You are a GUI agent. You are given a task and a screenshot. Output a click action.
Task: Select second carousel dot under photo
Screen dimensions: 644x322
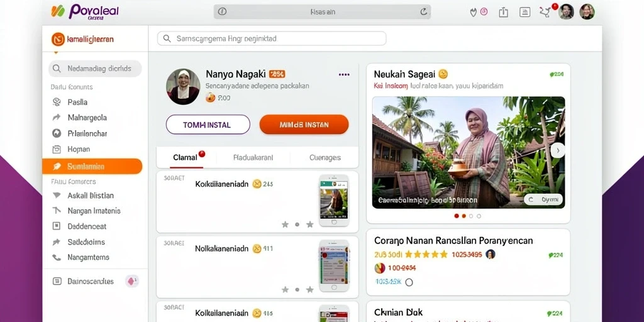point(464,216)
